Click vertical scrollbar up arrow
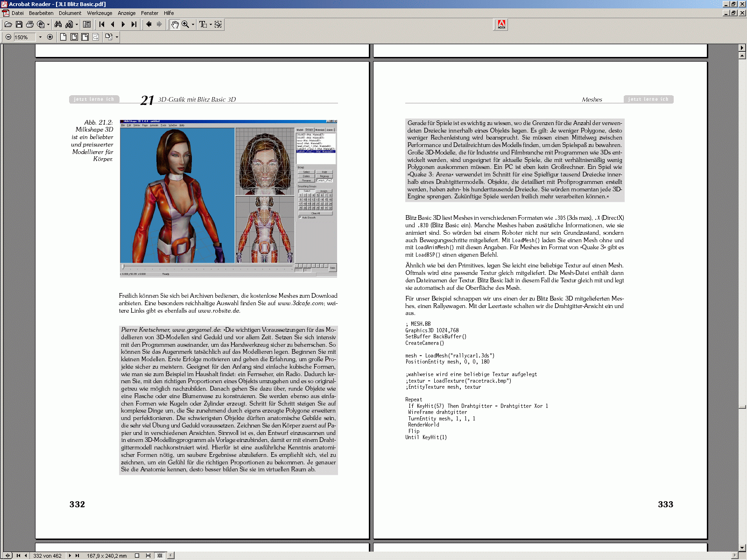This screenshot has width=747, height=560. pyautogui.click(x=742, y=56)
